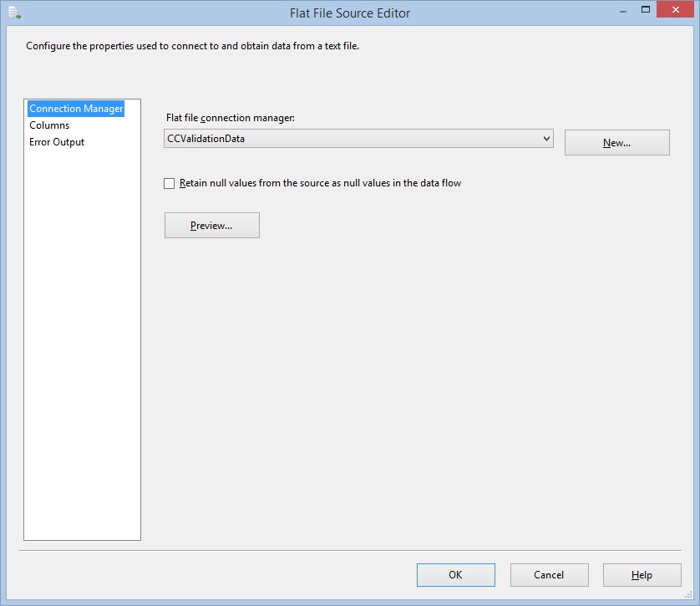Click the Flat file connection manager label
The image size is (700, 606).
click(231, 118)
